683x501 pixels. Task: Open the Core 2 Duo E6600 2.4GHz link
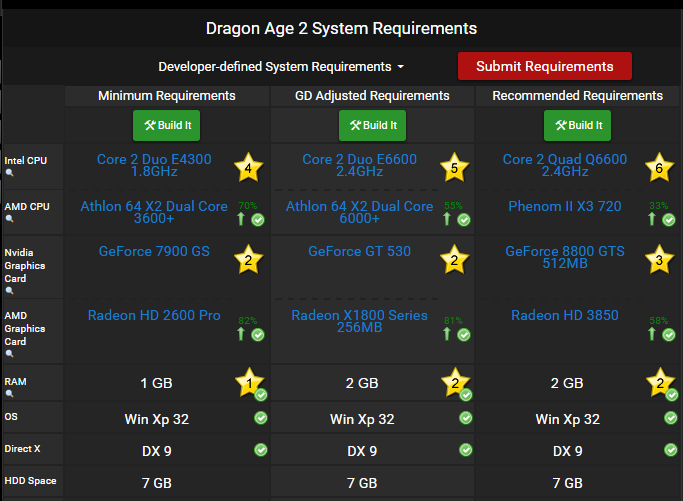tap(359, 165)
